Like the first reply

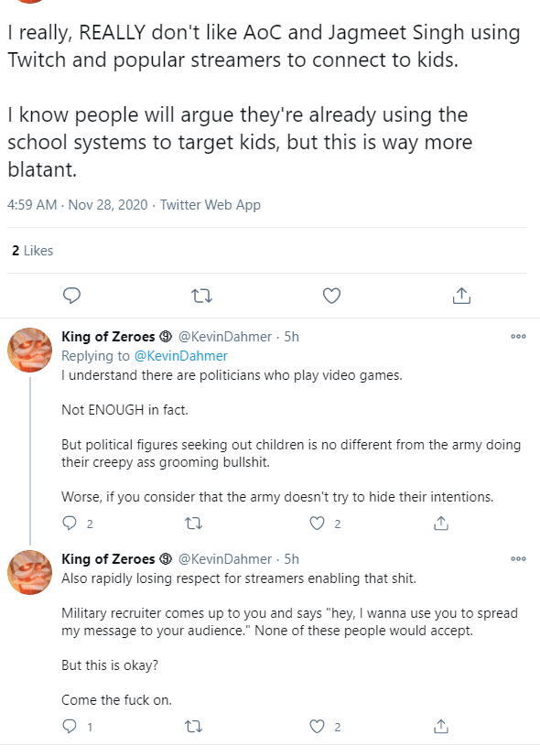(x=317, y=523)
